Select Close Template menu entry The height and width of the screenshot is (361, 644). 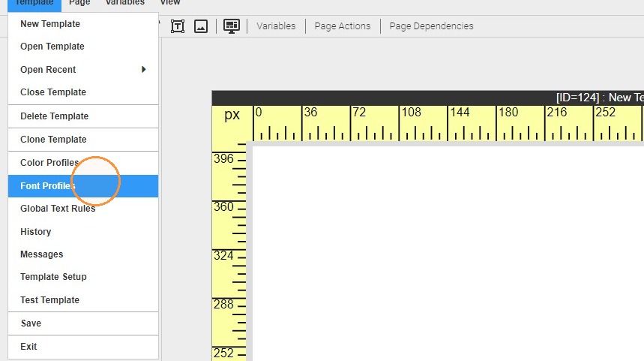83,92
